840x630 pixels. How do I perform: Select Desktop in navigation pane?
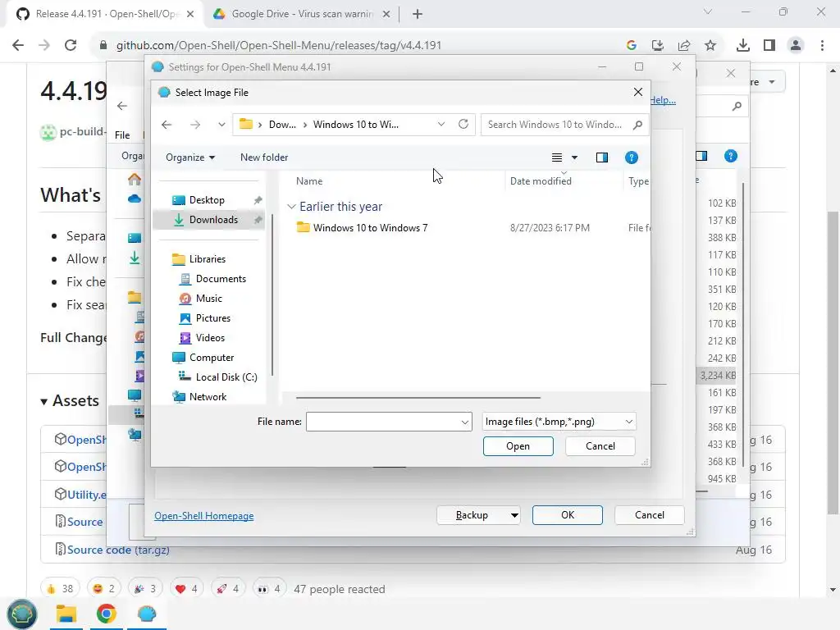coord(206,200)
